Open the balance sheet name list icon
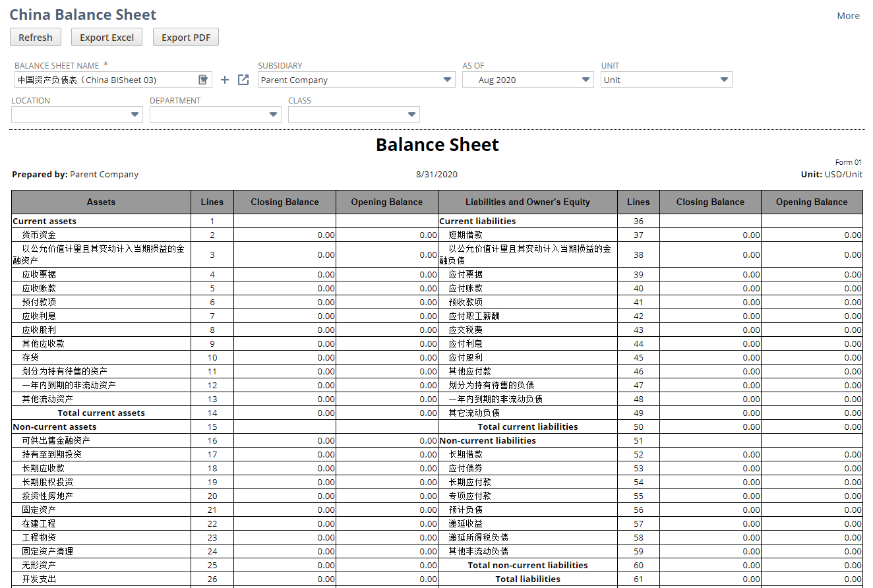 [x=204, y=80]
